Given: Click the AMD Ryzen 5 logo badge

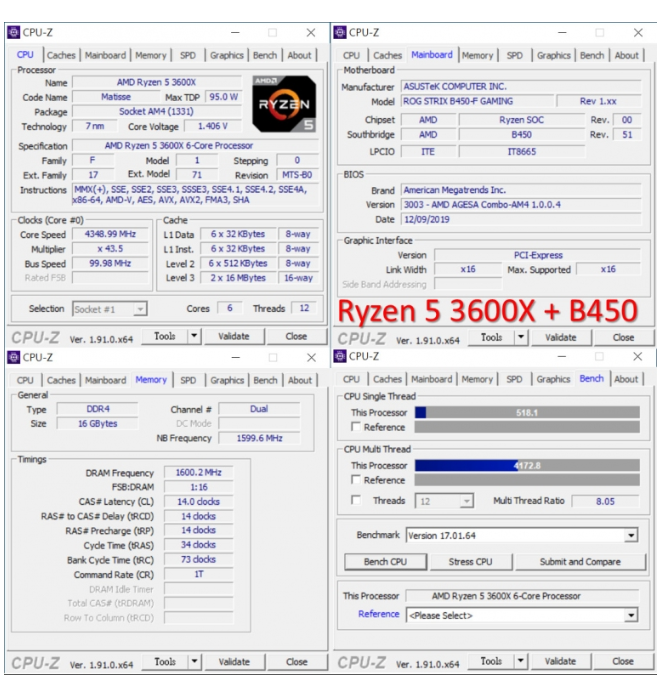Looking at the screenshot, I should [284, 104].
